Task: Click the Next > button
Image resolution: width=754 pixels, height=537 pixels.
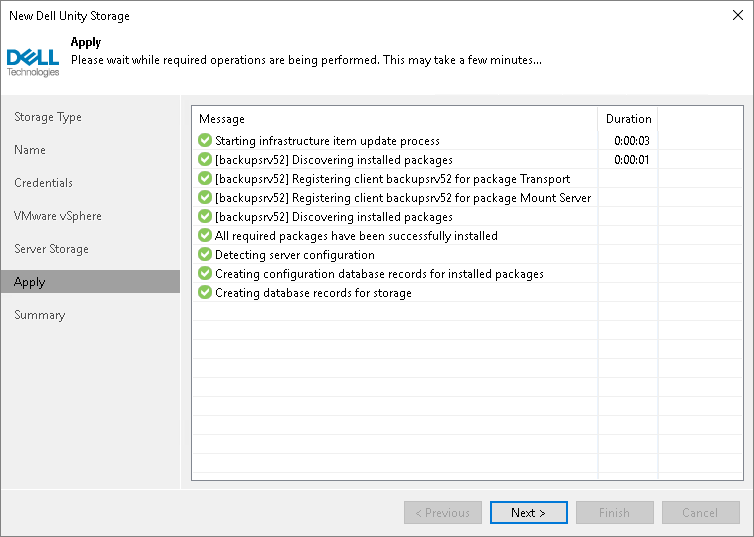Action: [528, 512]
